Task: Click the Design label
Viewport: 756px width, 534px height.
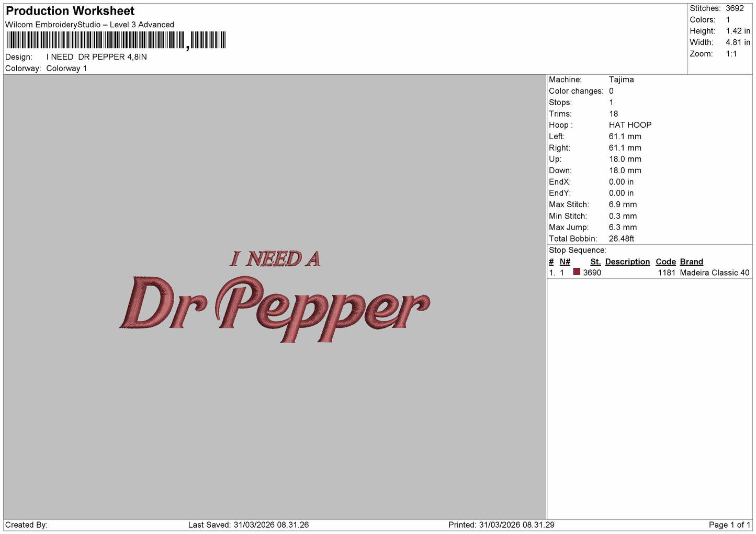Action: pos(19,57)
